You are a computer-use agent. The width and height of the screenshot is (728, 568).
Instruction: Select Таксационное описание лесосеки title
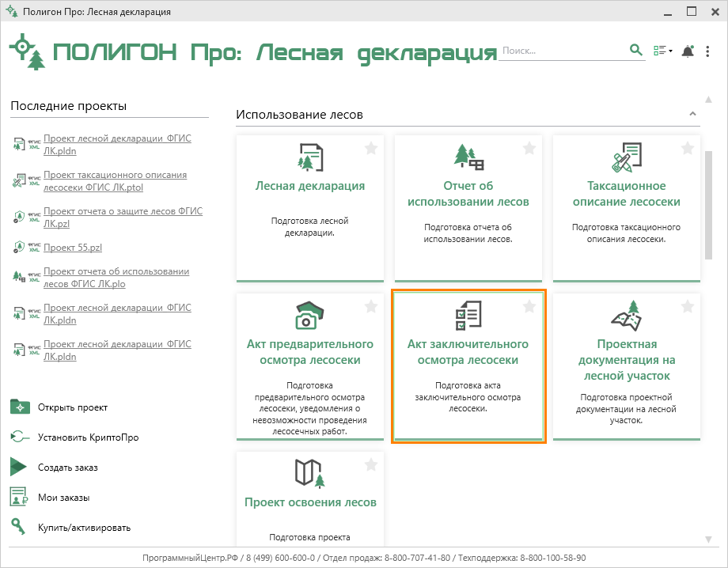627,194
